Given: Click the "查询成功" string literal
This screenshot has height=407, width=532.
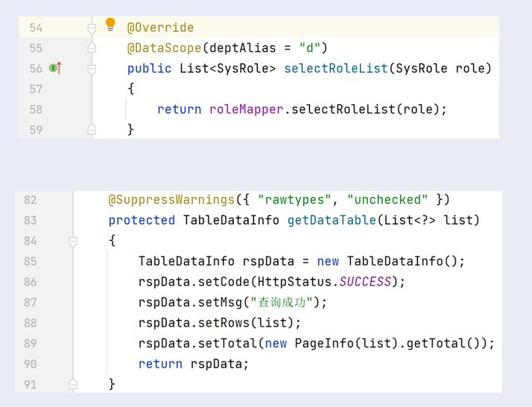Looking at the screenshot, I should coord(281,302).
